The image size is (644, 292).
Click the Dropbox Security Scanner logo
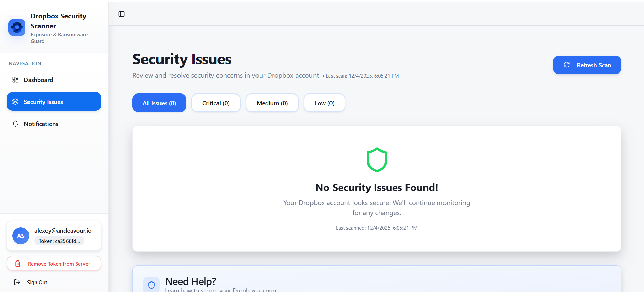(17, 27)
